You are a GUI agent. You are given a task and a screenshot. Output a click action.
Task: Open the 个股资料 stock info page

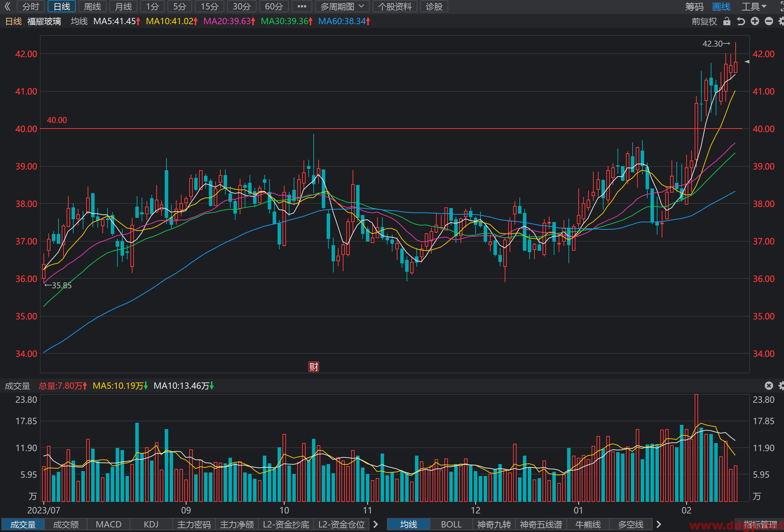[x=395, y=6]
